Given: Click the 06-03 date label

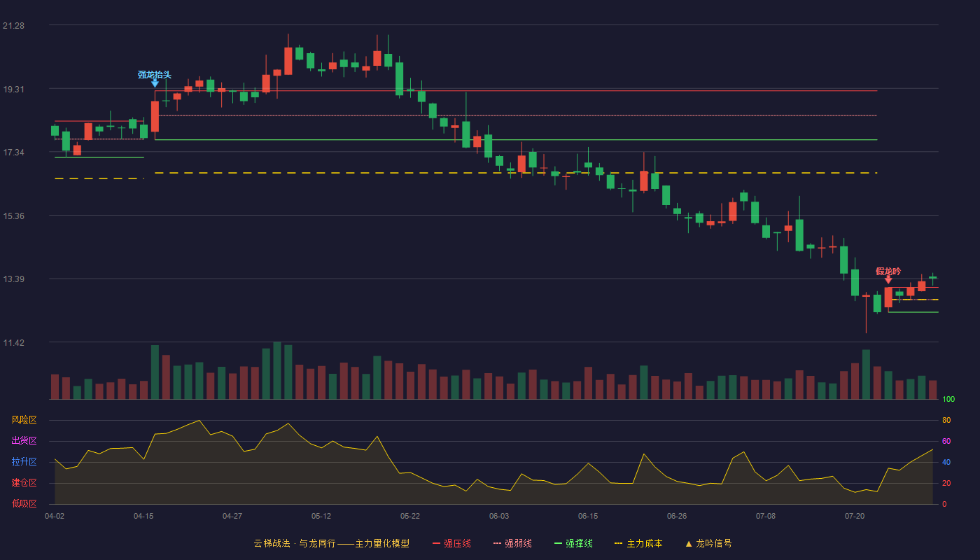Looking at the screenshot, I should pos(499,516).
